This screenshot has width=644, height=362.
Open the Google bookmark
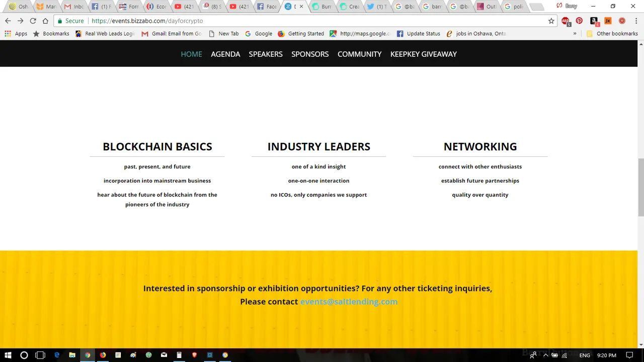click(x=259, y=34)
